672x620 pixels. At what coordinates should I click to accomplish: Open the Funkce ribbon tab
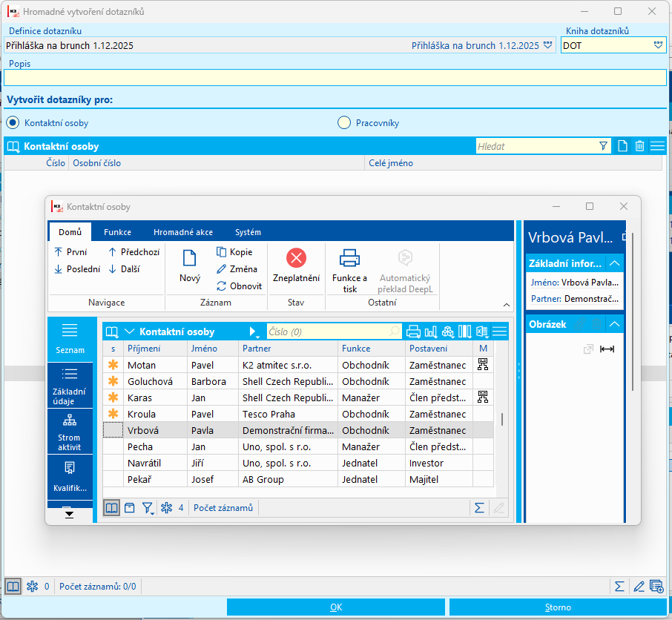[x=117, y=232]
